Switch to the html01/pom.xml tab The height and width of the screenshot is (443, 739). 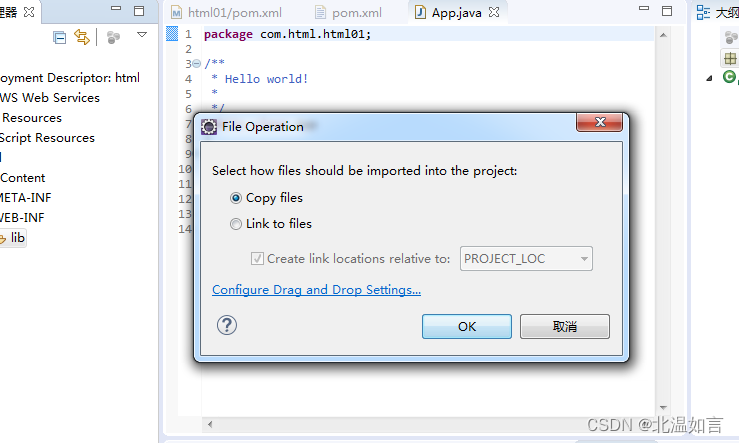coord(227,12)
